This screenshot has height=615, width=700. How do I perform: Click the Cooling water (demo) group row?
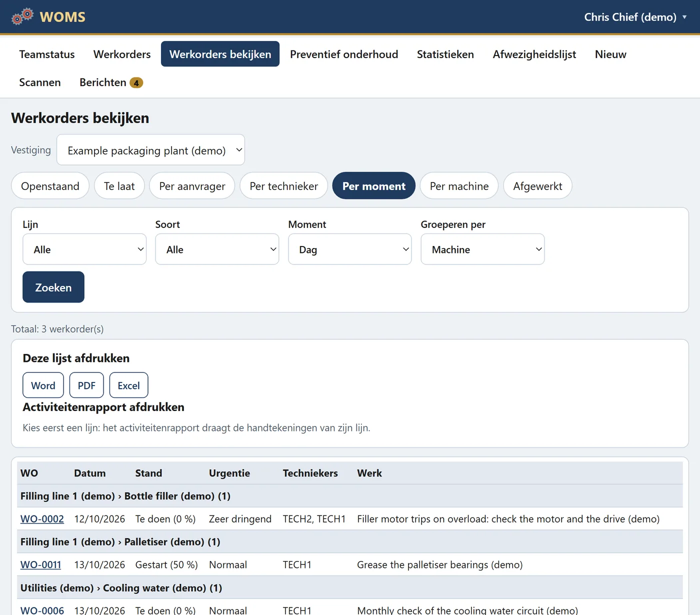point(350,588)
